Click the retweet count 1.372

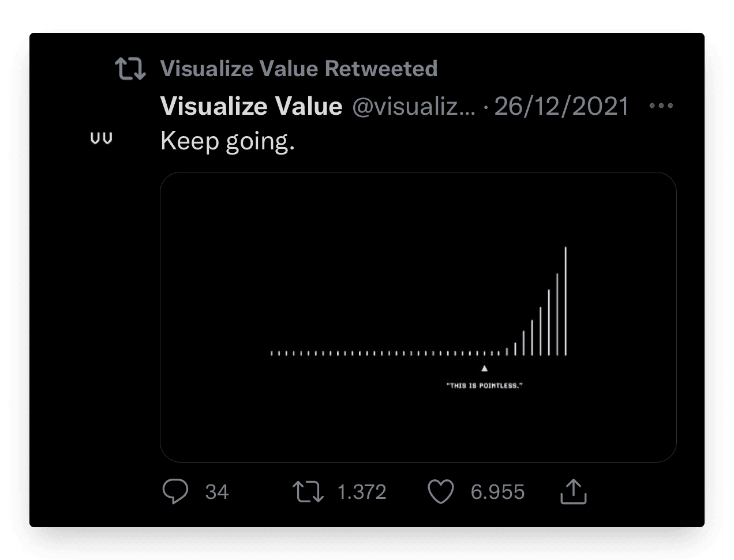pyautogui.click(x=362, y=492)
